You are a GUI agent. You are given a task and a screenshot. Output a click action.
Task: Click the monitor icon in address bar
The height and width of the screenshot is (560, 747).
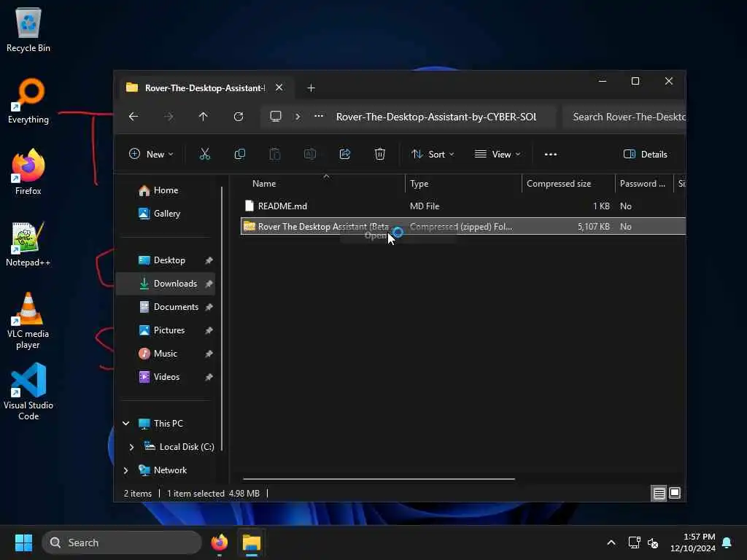tap(275, 116)
